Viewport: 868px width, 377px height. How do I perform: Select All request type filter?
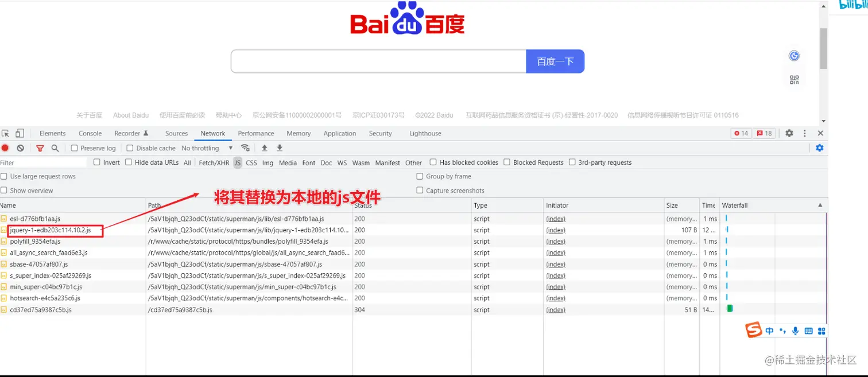pos(187,162)
